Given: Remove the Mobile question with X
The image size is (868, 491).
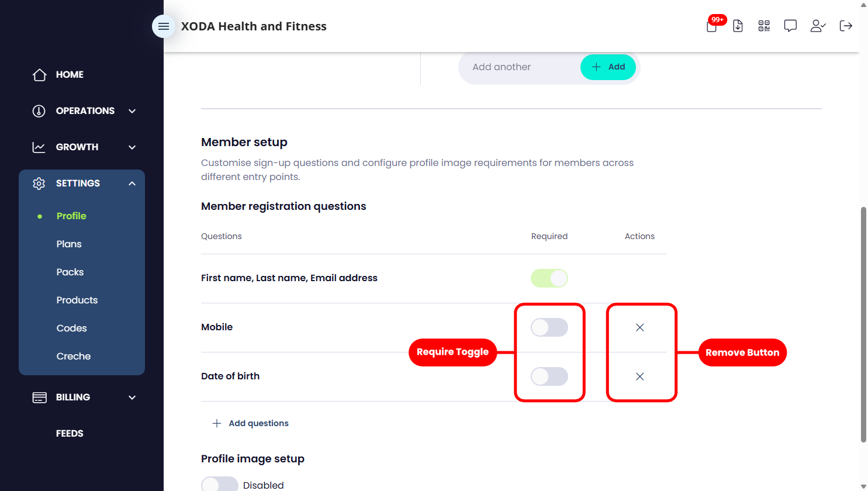Looking at the screenshot, I should click(x=640, y=327).
